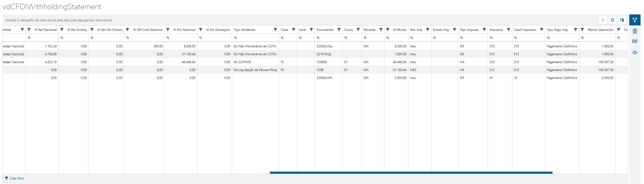Sort by País Imp column header
Image resolution: width=644 pixels, height=184 pixels.
pos(416,30)
